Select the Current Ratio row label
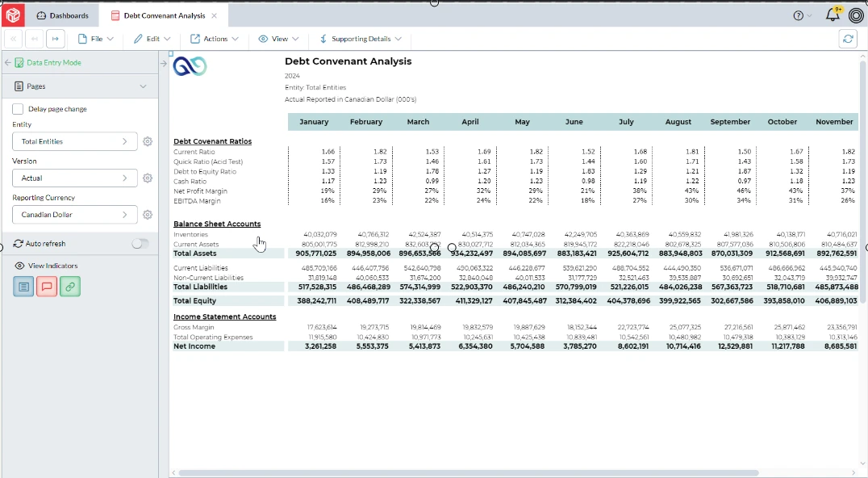868x478 pixels. pyautogui.click(x=194, y=152)
